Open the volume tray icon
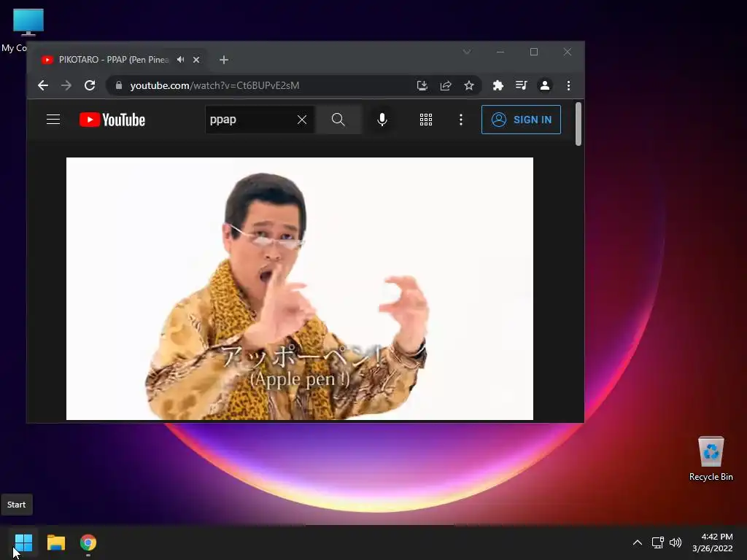The image size is (747, 560). pos(676,542)
